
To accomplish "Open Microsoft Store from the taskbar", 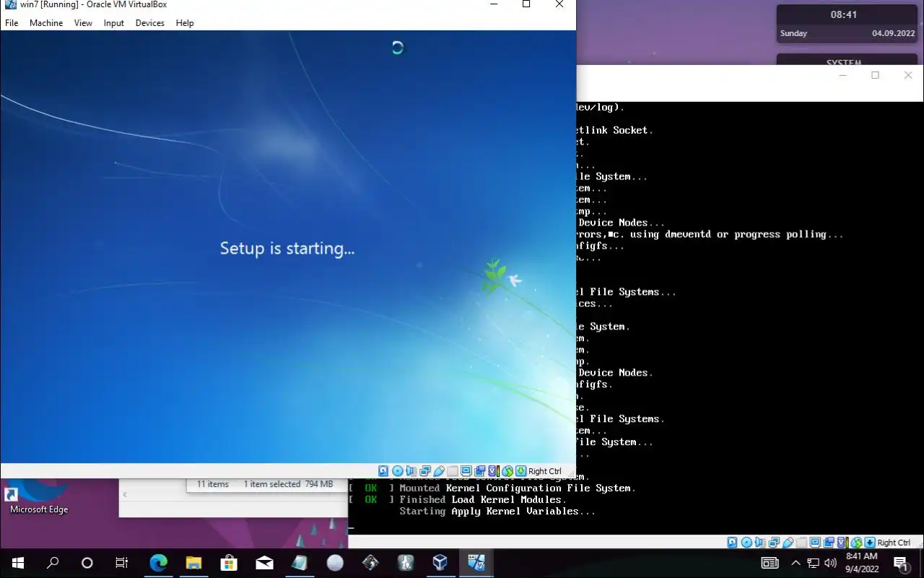I will [x=229, y=563].
